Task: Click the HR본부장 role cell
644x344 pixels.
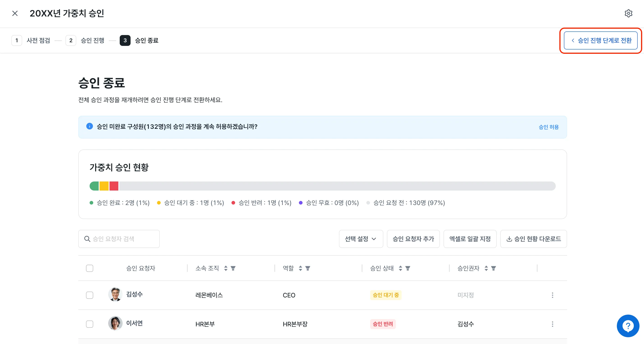Action: coord(295,324)
